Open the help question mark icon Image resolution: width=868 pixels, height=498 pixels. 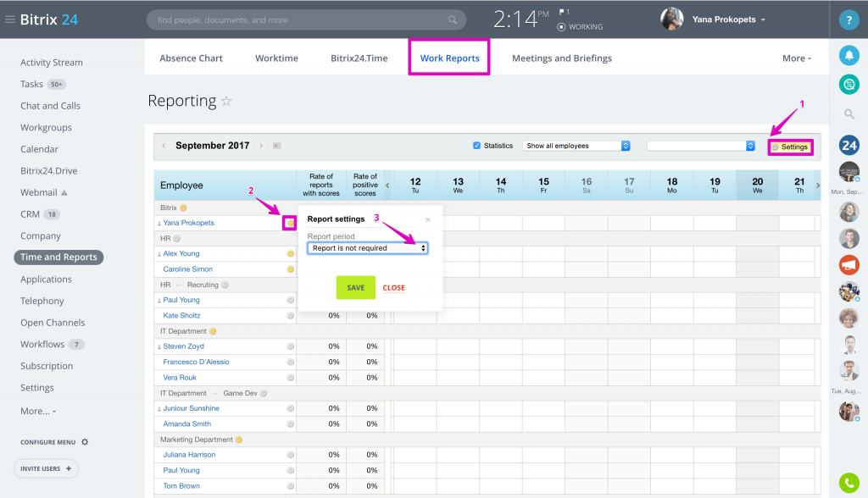tap(849, 20)
